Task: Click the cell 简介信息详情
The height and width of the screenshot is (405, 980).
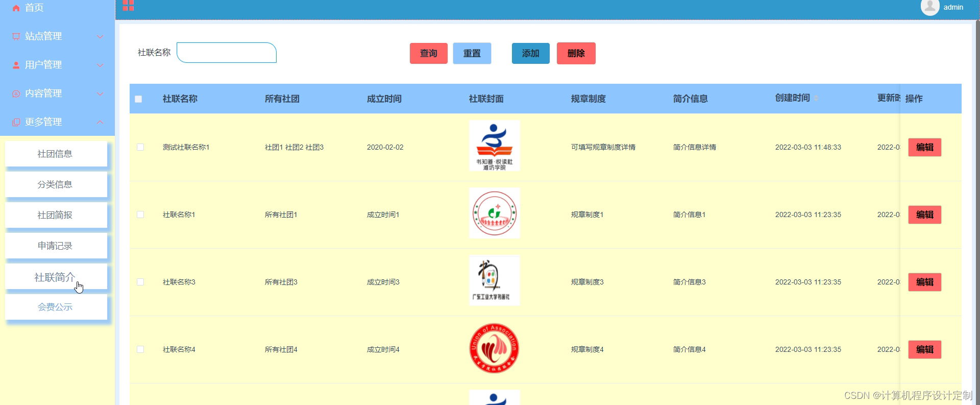Action: (695, 147)
